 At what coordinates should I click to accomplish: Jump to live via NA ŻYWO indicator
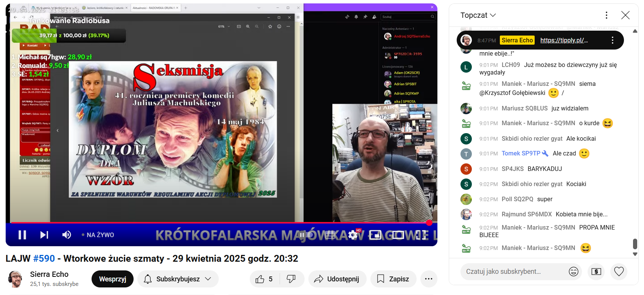[98, 235]
